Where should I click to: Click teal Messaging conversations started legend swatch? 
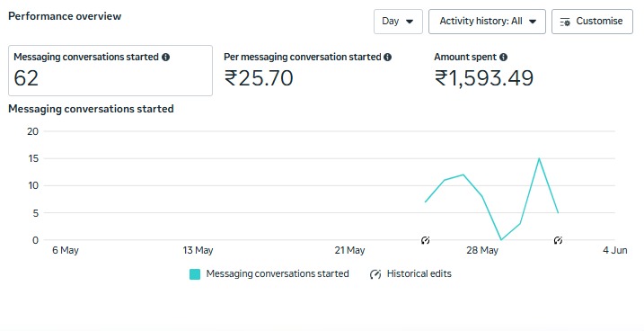(x=195, y=274)
